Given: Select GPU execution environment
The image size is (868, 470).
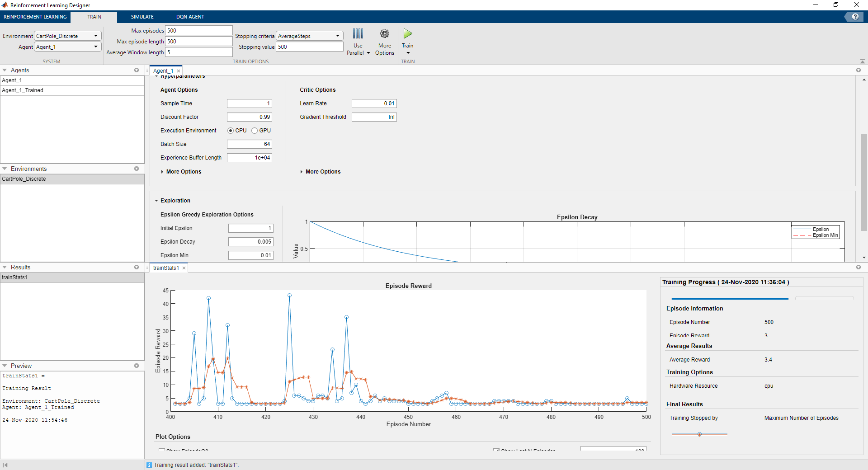Looking at the screenshot, I should click(255, 131).
